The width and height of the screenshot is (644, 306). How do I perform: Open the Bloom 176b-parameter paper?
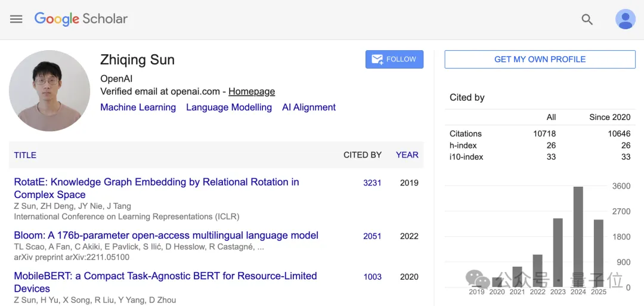[x=166, y=235]
